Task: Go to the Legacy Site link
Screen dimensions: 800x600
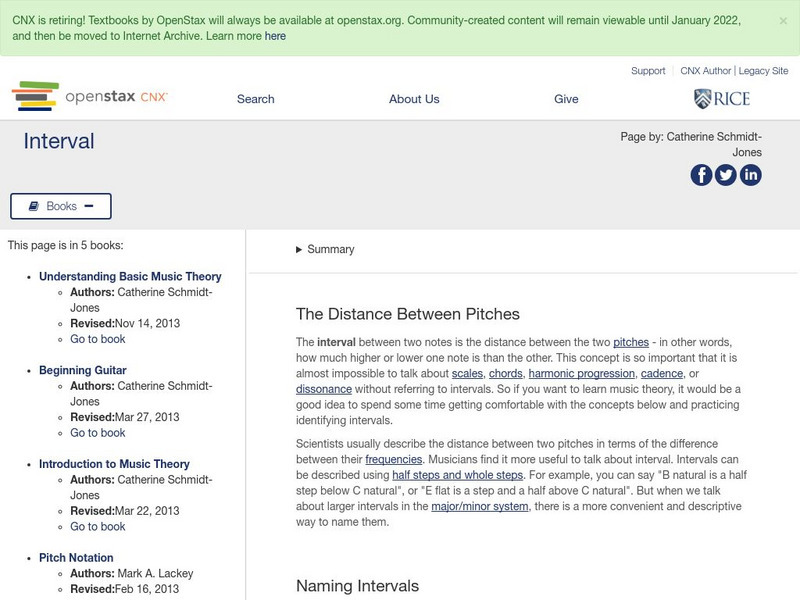Action: [x=764, y=71]
